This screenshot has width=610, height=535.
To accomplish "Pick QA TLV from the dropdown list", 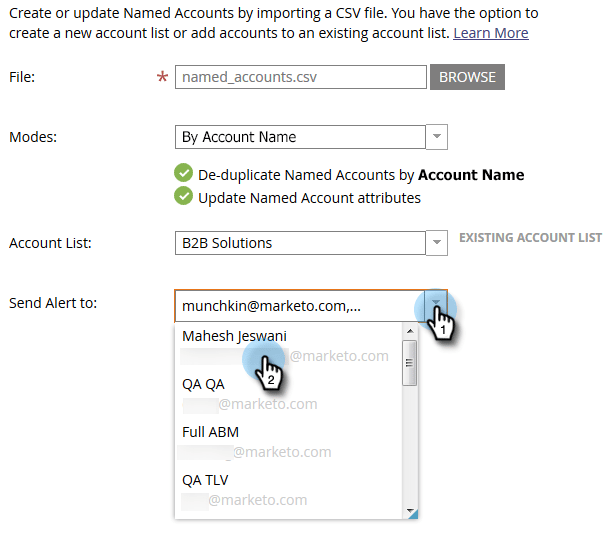I will tap(205, 480).
